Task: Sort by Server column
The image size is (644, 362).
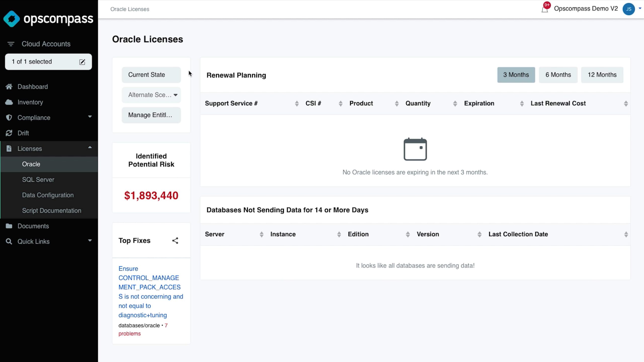Action: pos(262,235)
